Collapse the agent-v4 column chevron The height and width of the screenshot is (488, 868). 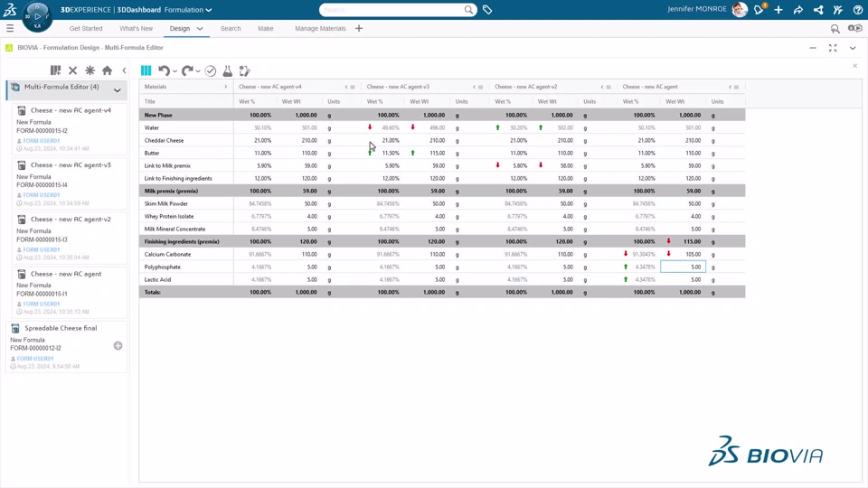point(346,87)
